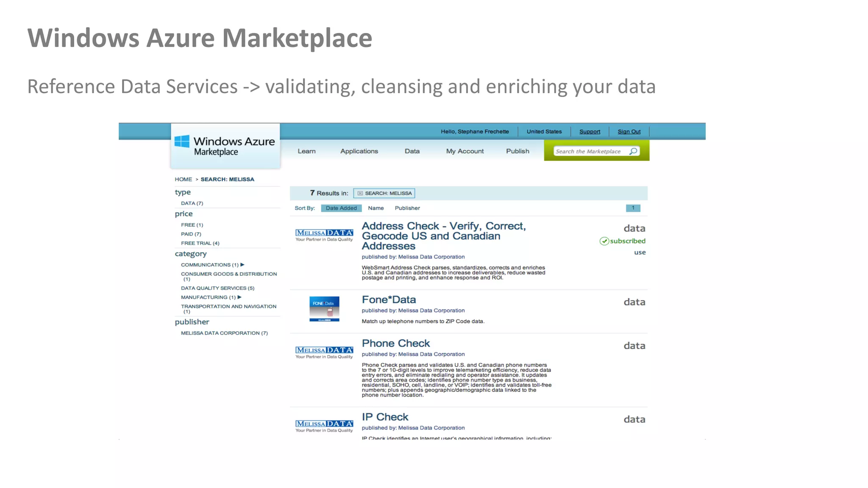Viewport: 868px width, 488px height.
Task: Select the United States region
Action: (x=544, y=132)
